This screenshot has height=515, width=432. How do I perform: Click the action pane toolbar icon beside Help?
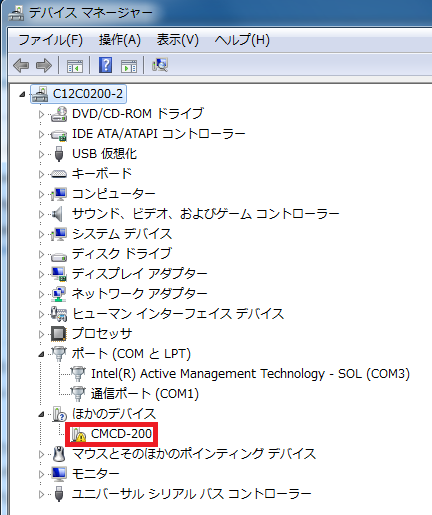click(x=129, y=66)
